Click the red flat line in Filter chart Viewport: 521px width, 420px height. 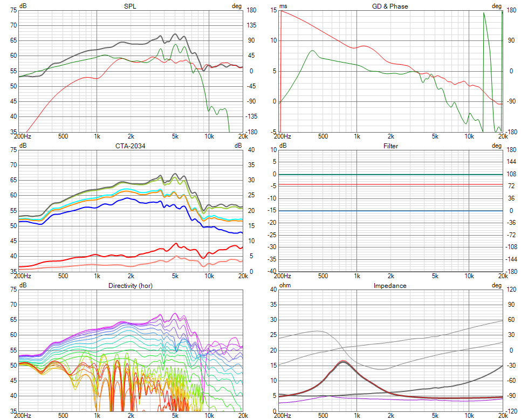[390, 184]
